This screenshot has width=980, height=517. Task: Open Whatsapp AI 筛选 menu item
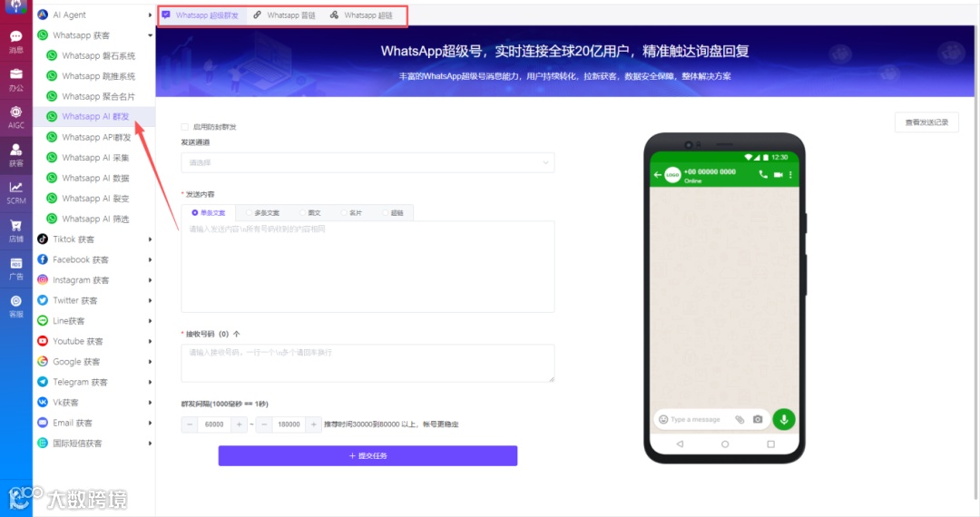click(93, 219)
